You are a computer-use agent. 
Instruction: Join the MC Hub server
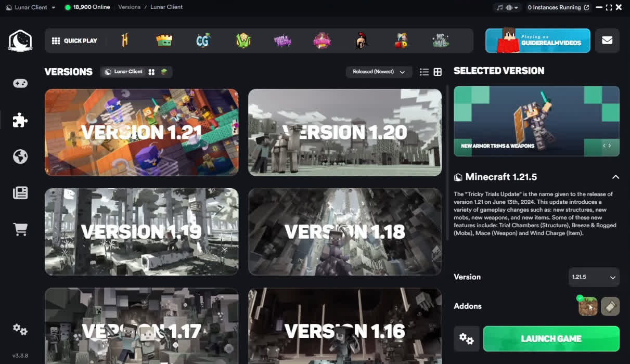point(440,41)
